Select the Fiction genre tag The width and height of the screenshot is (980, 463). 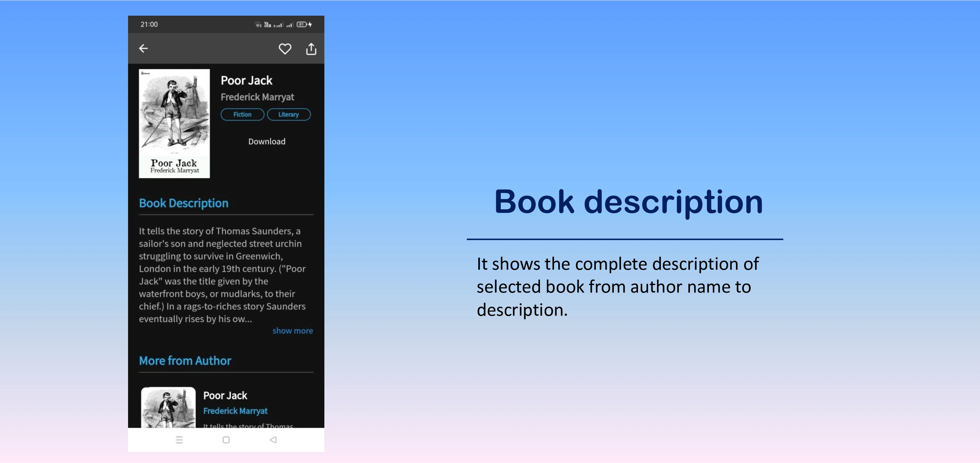coord(242,114)
